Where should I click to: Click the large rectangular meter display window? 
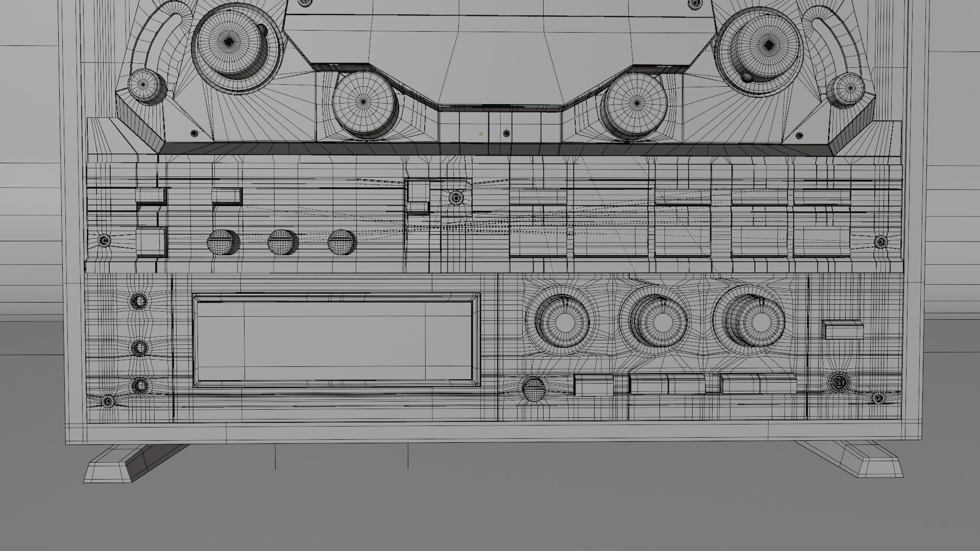tap(335, 340)
